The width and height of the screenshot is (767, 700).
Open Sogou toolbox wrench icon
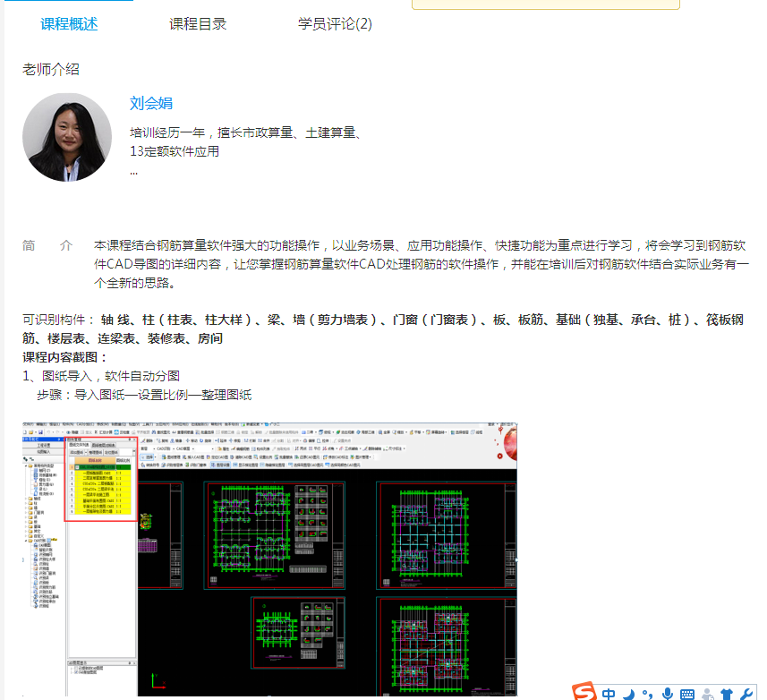point(746,694)
